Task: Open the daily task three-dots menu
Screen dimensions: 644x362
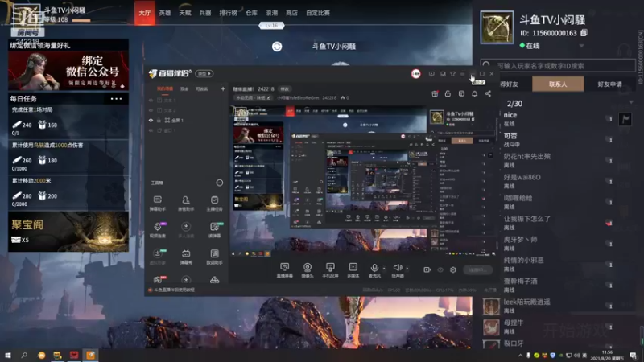Action: coord(116,99)
